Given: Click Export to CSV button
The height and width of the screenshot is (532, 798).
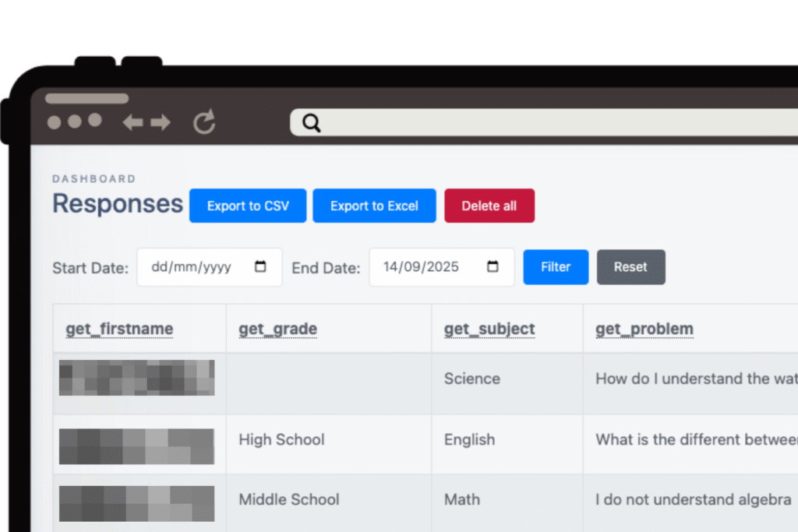Looking at the screenshot, I should click(248, 206).
